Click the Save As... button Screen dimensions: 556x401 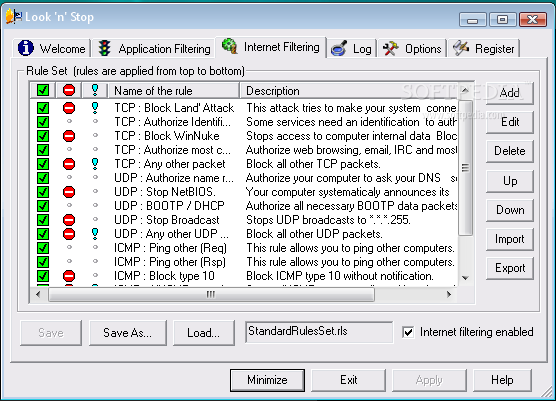pyautogui.click(x=127, y=333)
